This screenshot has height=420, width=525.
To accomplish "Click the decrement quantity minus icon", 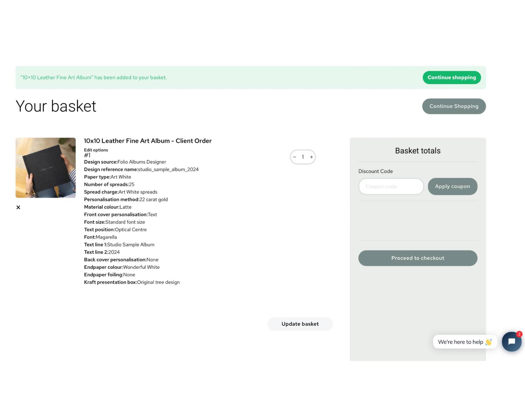I will (x=294, y=156).
